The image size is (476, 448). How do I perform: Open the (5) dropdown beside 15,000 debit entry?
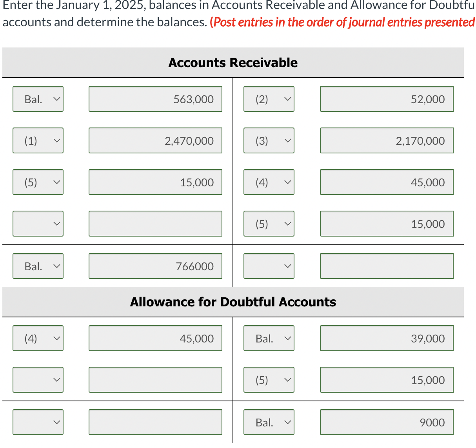[38, 182]
